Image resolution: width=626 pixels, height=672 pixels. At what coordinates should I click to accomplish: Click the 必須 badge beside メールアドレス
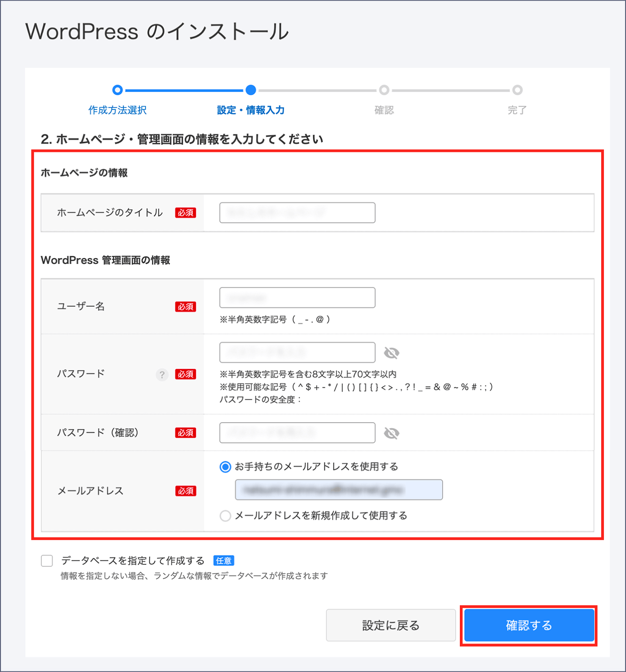click(x=185, y=491)
